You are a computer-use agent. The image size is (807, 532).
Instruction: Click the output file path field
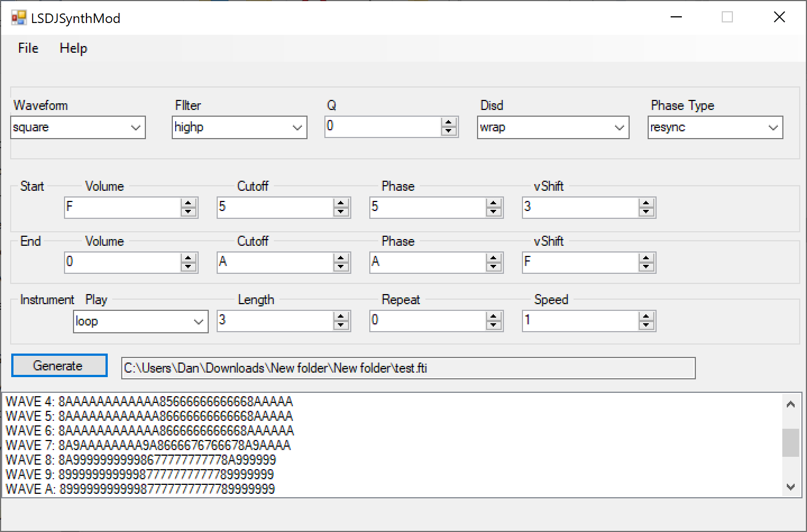408,368
